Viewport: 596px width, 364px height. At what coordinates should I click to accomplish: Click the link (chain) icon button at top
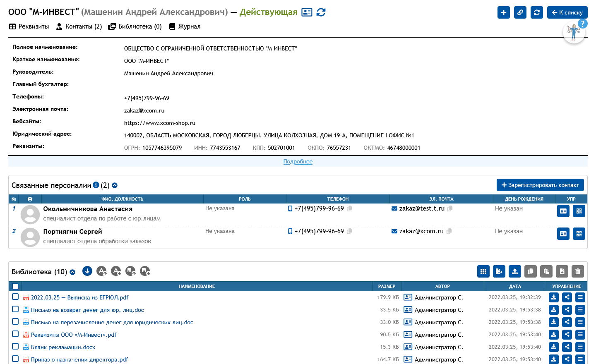(x=520, y=12)
